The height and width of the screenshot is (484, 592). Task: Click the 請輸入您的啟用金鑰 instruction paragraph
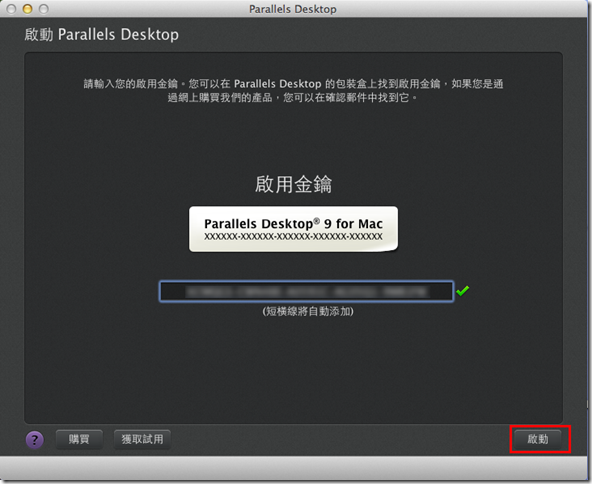click(293, 91)
